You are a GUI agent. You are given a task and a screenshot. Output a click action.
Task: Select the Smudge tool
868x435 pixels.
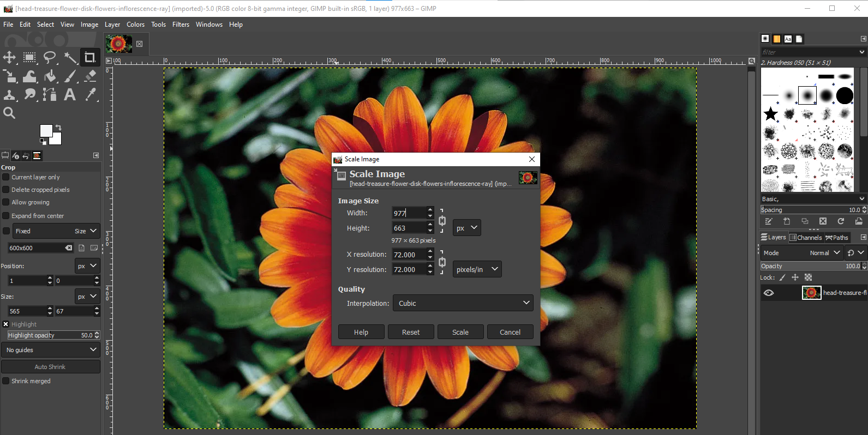pos(29,95)
